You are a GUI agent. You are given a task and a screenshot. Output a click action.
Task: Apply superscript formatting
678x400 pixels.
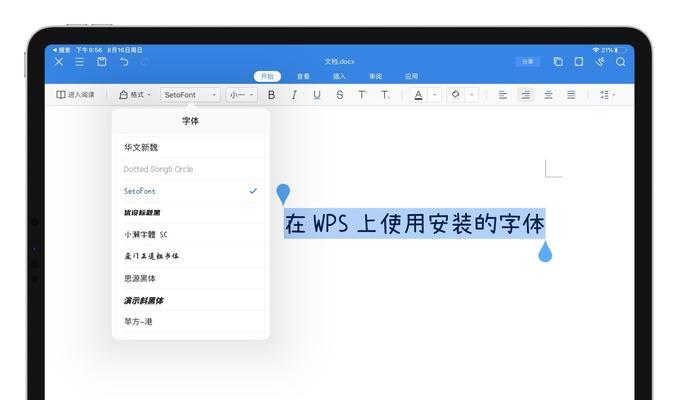[362, 95]
